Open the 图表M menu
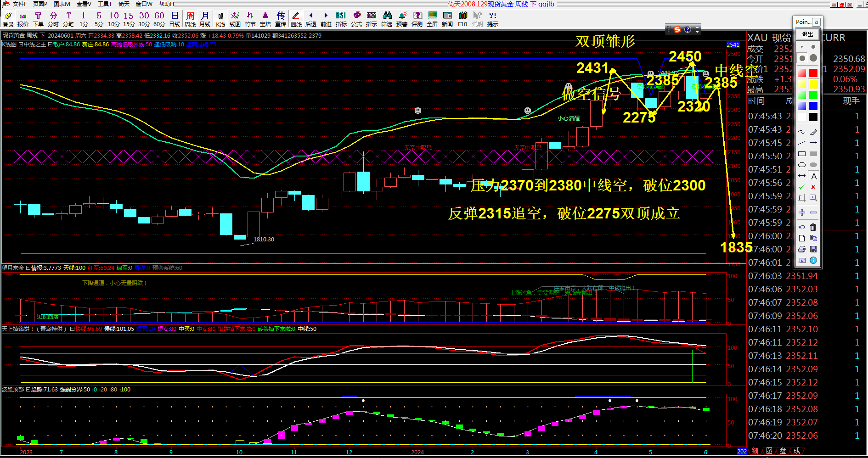 [x=62, y=4]
